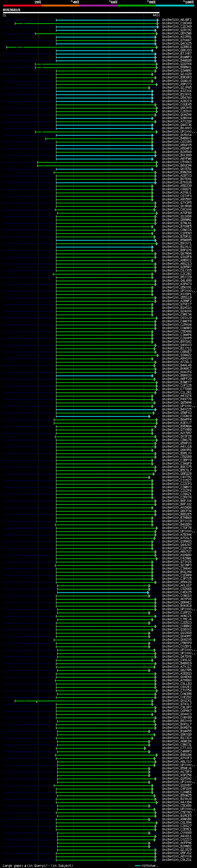197x868 pixels.
Task: Select the UniRef100_Q9K951 label
Action: coord(176,450)
